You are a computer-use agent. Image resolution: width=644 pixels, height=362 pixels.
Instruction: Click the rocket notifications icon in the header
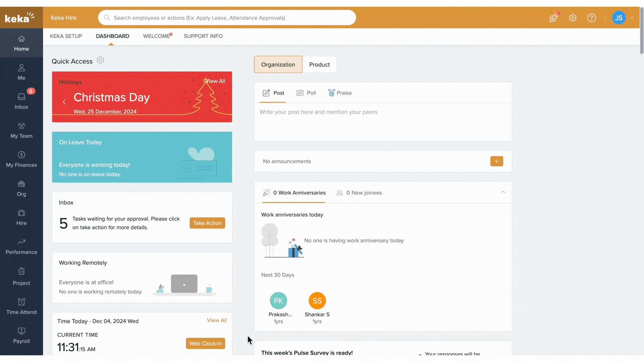(x=553, y=18)
